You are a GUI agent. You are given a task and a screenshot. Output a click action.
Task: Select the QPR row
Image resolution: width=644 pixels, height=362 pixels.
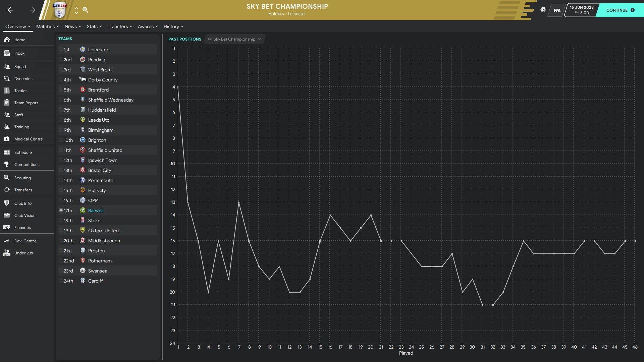[108, 200]
